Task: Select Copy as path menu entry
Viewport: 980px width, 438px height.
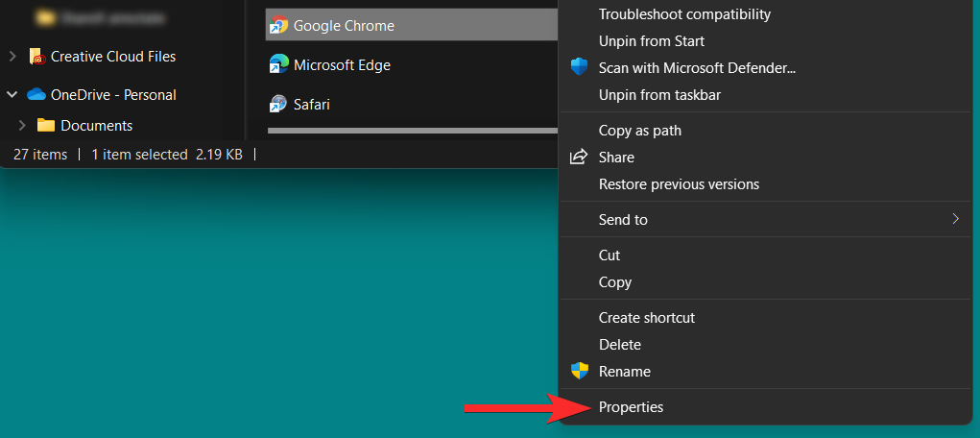Action: pyautogui.click(x=639, y=131)
